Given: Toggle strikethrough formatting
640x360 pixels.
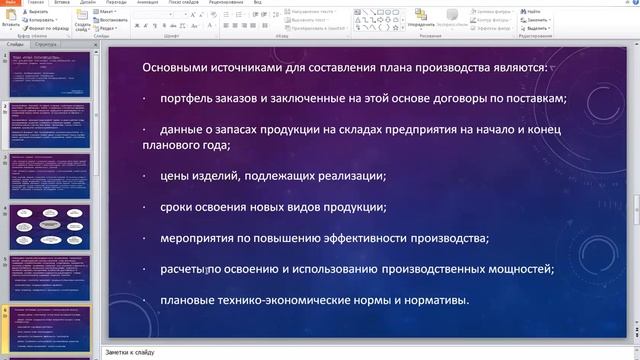Looking at the screenshot, I should click(173, 26).
